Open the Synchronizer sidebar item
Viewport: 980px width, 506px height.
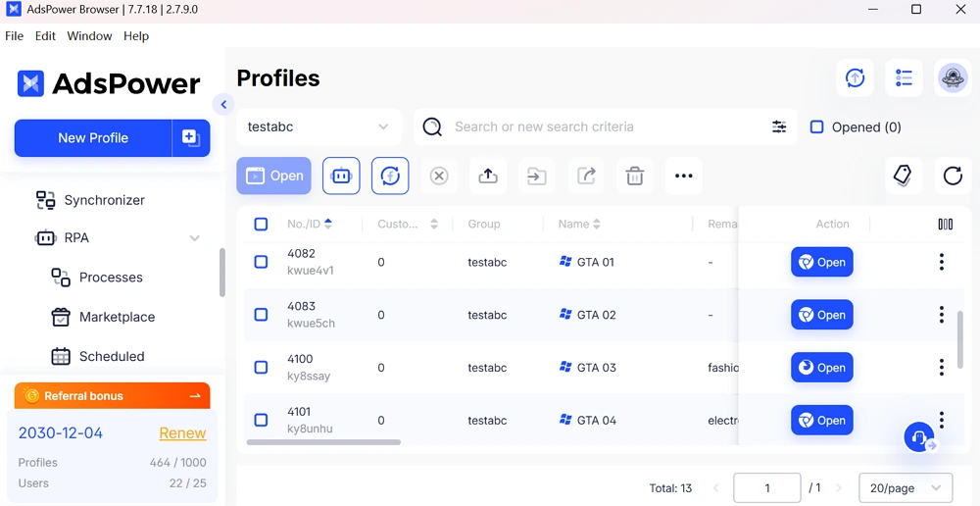pyautogui.click(x=104, y=200)
